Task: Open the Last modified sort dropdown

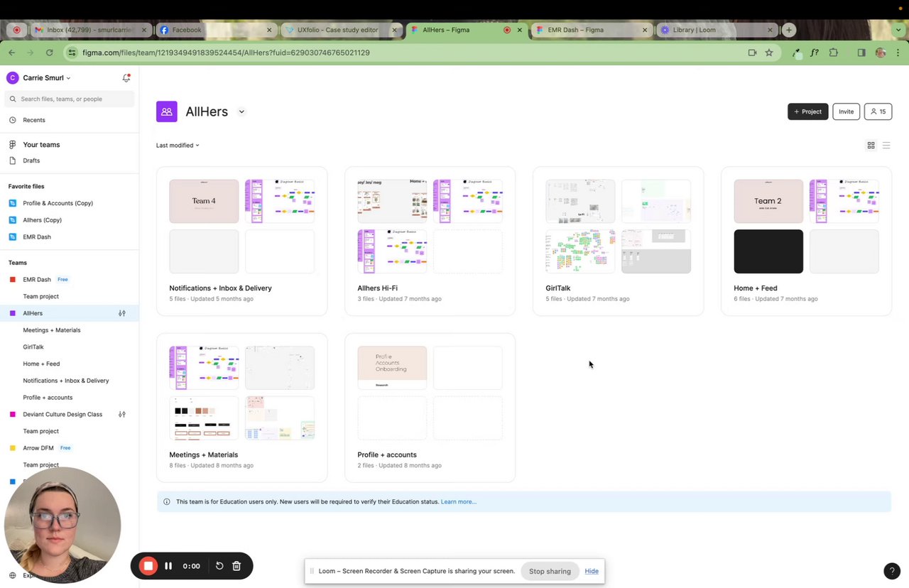Action: (x=178, y=146)
